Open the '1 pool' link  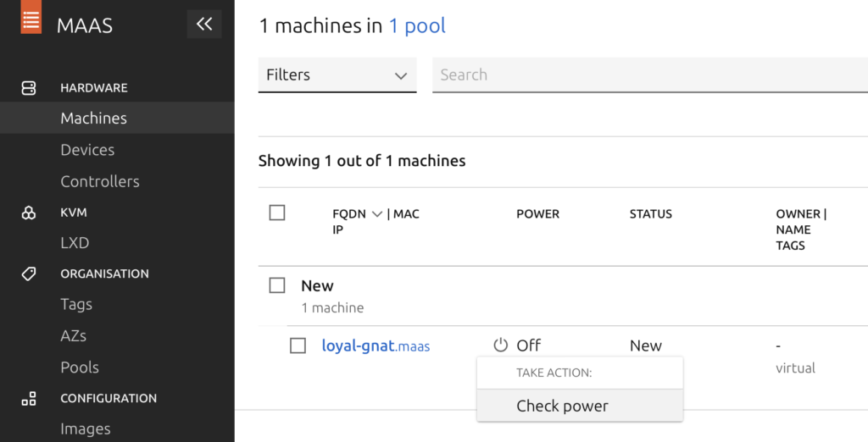[417, 25]
